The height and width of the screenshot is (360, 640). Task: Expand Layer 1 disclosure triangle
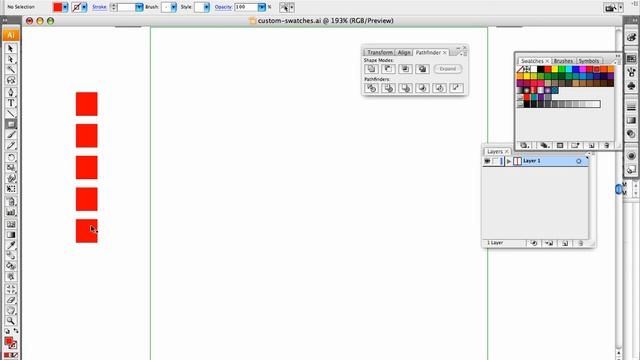[x=509, y=161]
